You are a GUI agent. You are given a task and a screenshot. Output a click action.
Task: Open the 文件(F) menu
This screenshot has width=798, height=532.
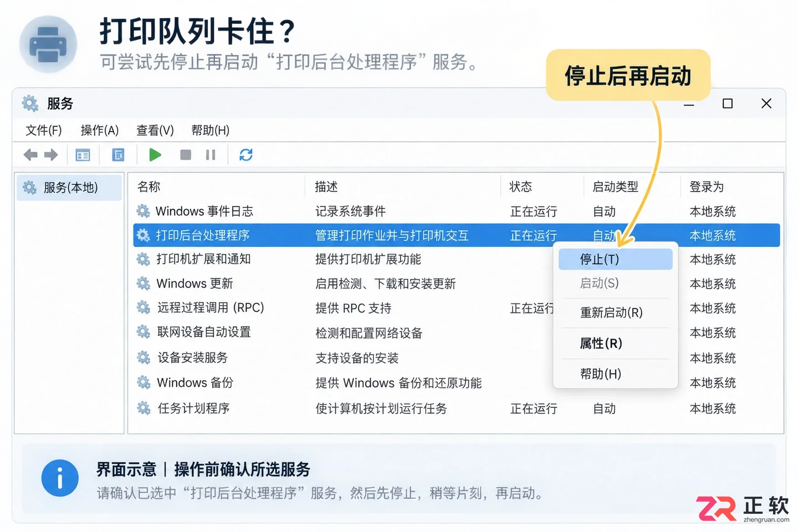(44, 130)
